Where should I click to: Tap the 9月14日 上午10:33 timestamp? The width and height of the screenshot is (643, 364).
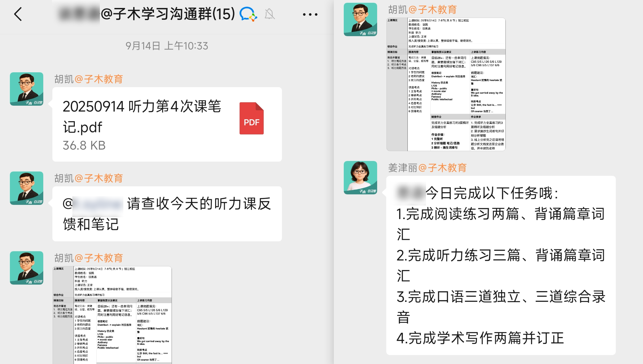pos(167,46)
